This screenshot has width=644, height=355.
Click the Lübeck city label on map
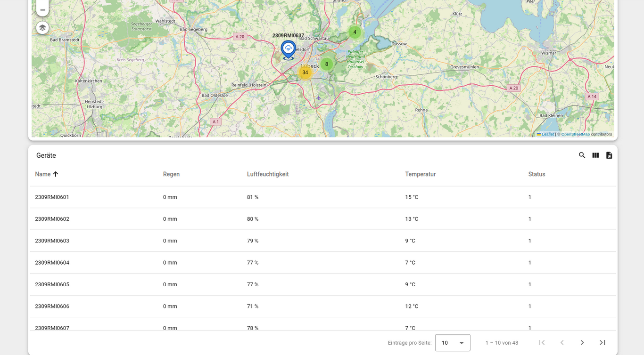[310, 66]
